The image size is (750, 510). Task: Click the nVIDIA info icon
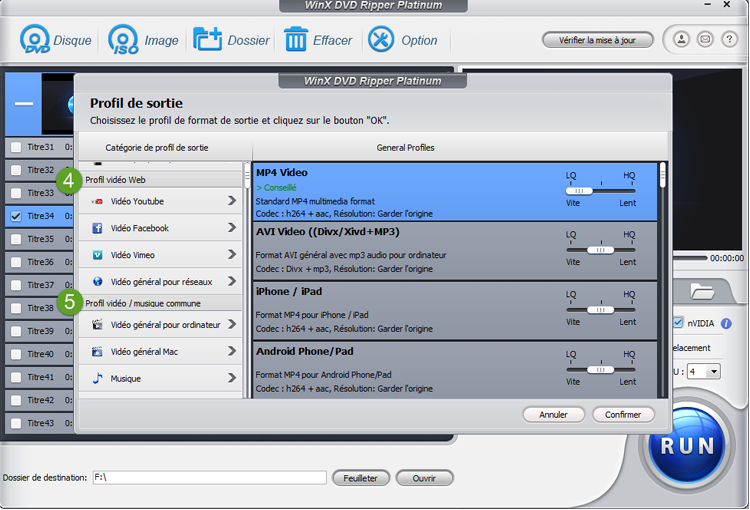pyautogui.click(x=726, y=323)
